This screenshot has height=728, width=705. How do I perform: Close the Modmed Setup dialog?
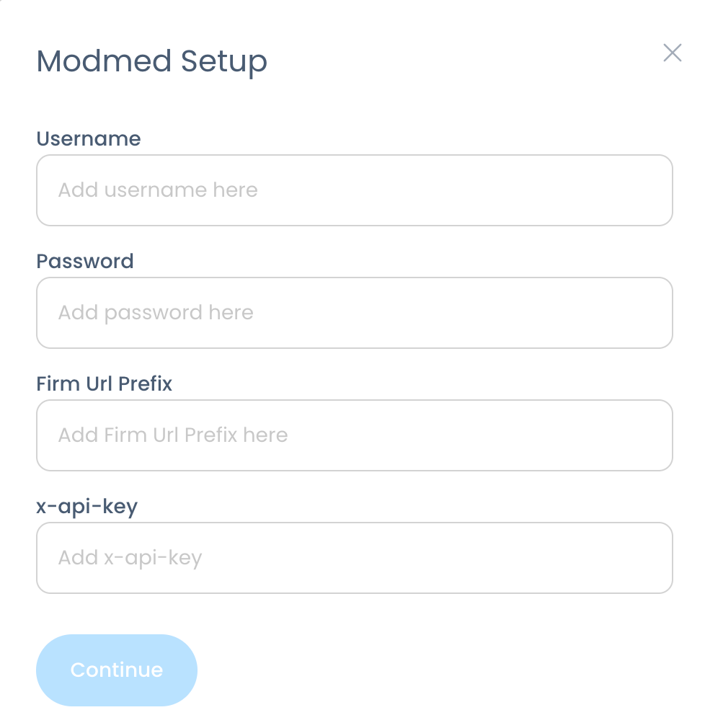pos(672,53)
